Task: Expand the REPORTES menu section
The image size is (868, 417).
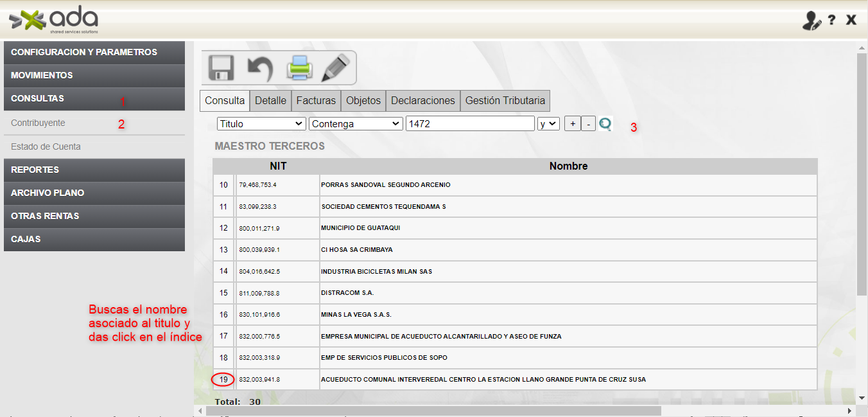Action: coord(94,170)
